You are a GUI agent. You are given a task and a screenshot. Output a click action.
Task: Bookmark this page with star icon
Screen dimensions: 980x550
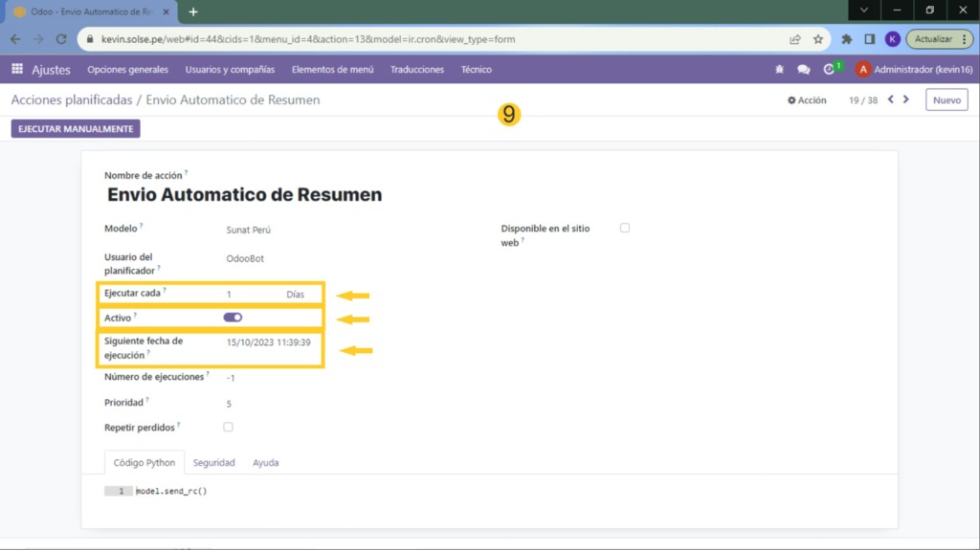(x=818, y=39)
